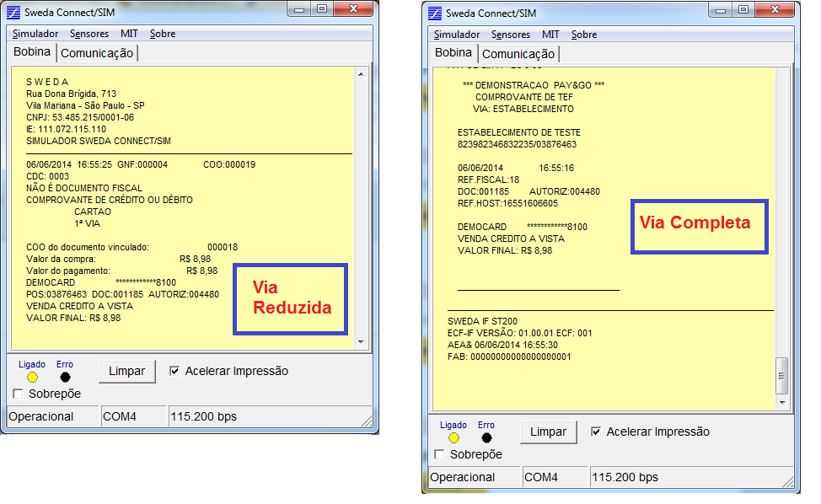821x504 pixels.
Task: Click the black Erro indicator in left window
Action: coord(65,378)
